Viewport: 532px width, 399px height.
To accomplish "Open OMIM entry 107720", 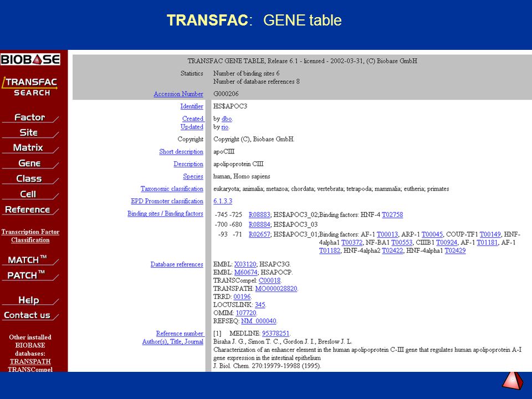I will point(246,313).
